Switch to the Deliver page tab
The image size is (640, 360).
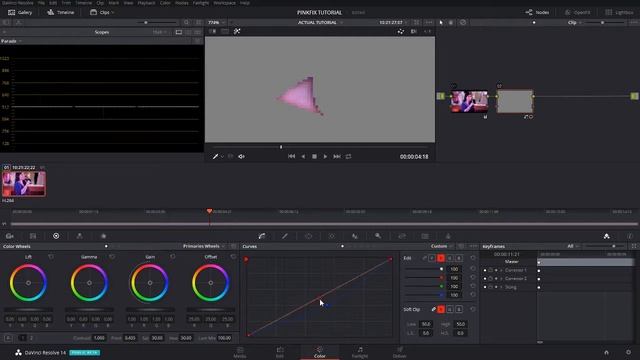[x=399, y=352]
